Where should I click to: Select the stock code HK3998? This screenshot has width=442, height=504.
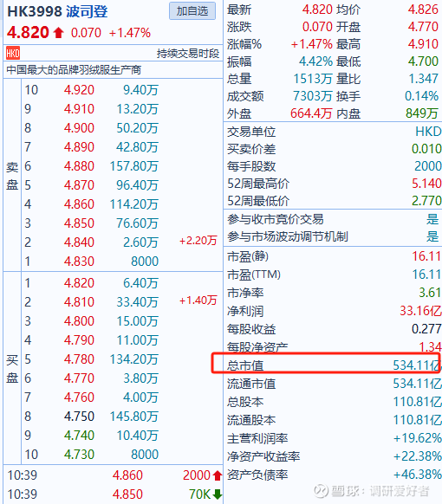click(x=35, y=11)
